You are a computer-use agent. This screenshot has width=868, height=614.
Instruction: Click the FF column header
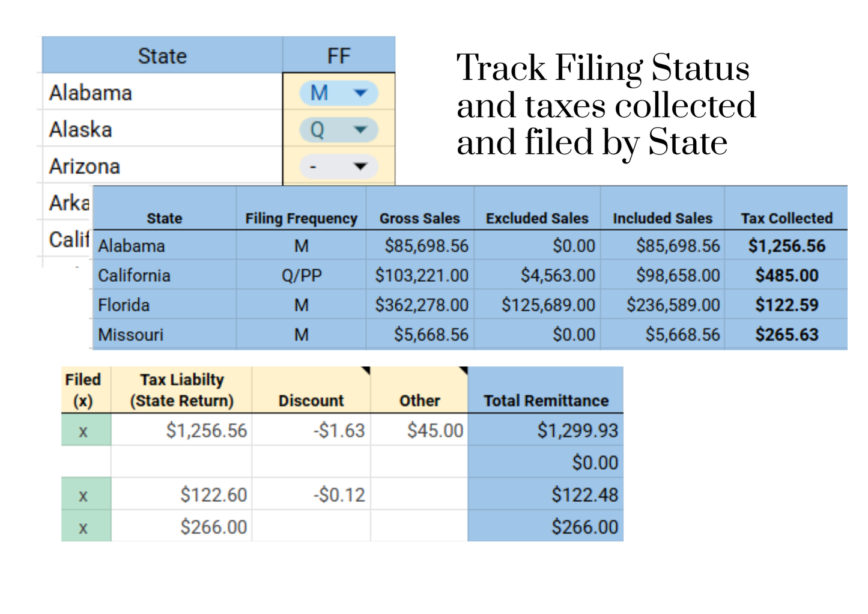339,56
